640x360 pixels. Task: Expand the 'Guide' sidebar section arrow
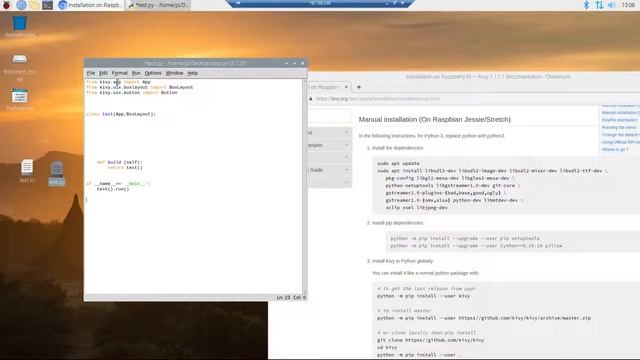346,170
